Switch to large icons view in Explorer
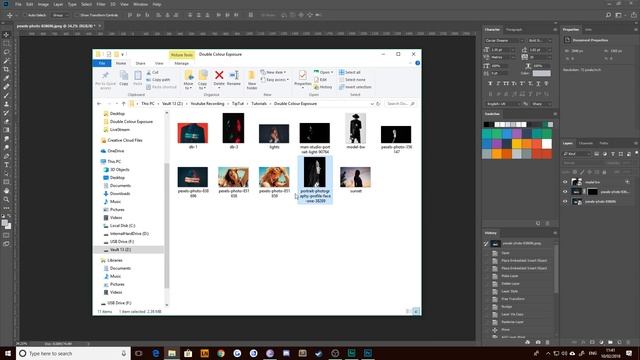This screenshot has width=640, height=360. 416,311
